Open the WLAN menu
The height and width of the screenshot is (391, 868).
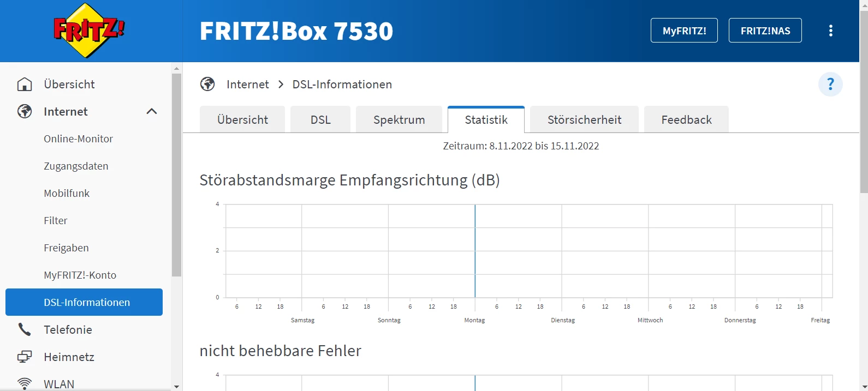coord(59,384)
